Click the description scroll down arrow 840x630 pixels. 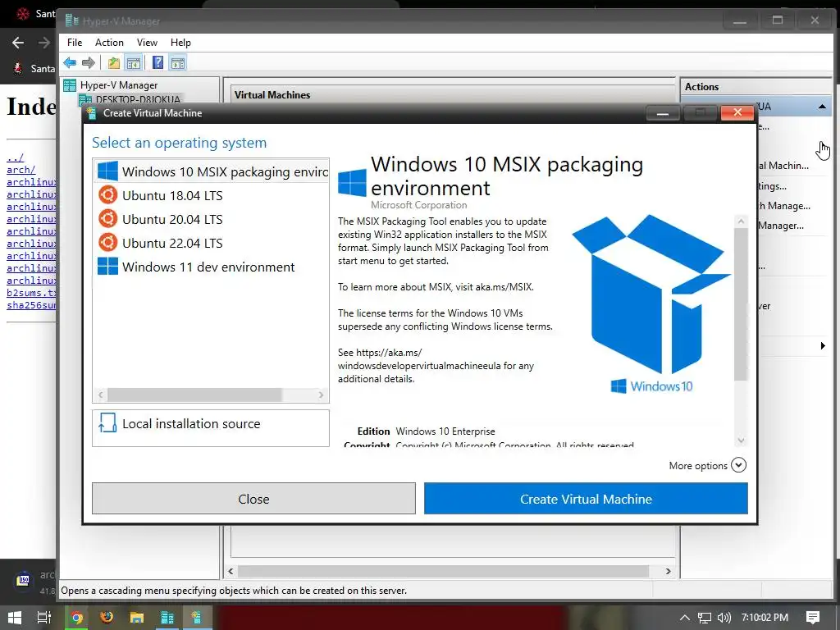[x=741, y=441]
